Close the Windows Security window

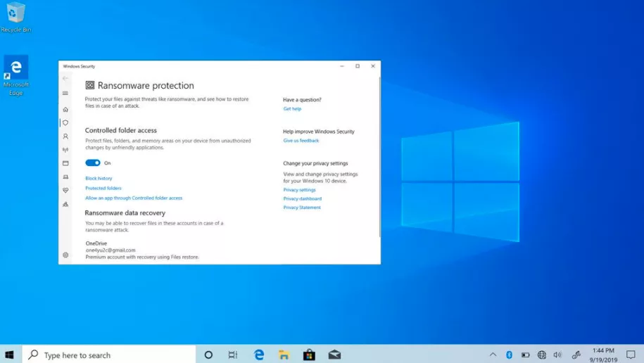pyautogui.click(x=373, y=66)
